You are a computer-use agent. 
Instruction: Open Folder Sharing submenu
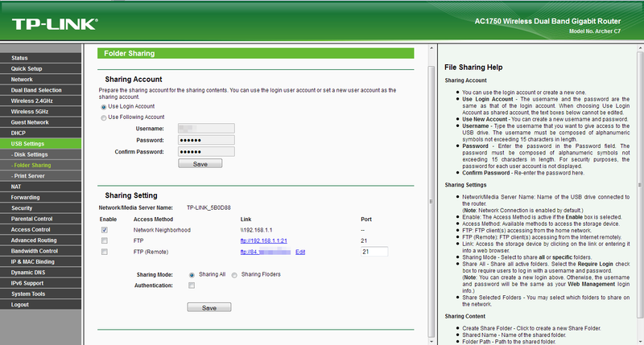pyautogui.click(x=41, y=165)
